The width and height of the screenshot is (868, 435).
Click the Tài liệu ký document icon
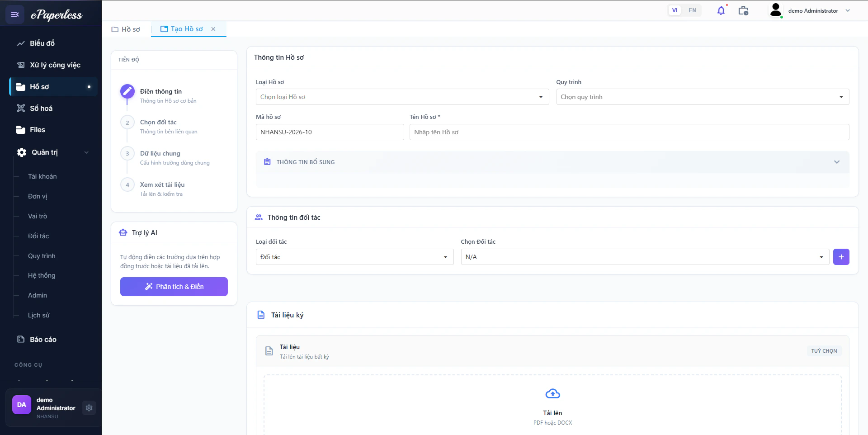click(x=261, y=315)
